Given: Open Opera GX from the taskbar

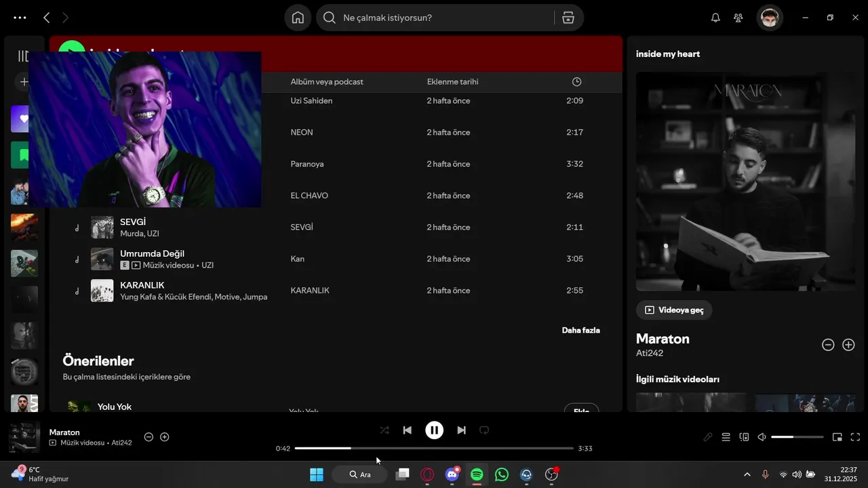Looking at the screenshot, I should coord(427,474).
